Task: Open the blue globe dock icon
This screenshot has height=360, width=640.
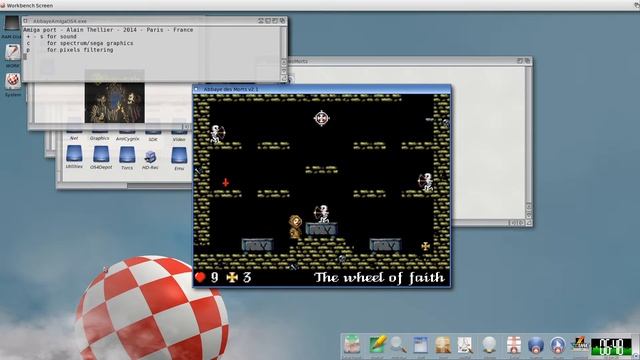Action: 536,345
